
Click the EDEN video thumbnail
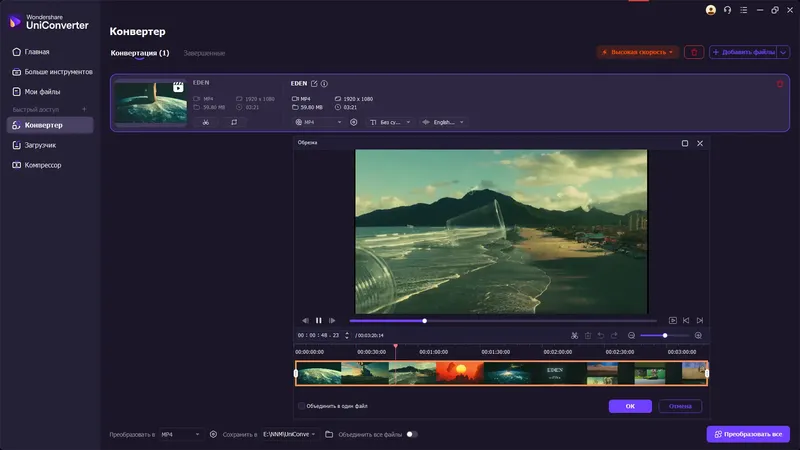coord(151,102)
